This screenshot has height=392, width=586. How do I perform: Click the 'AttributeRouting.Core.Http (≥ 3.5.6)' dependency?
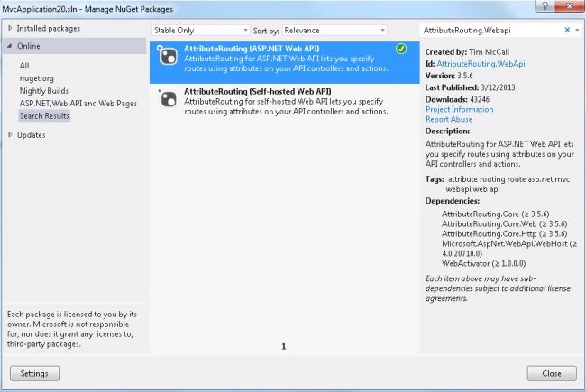click(x=504, y=234)
